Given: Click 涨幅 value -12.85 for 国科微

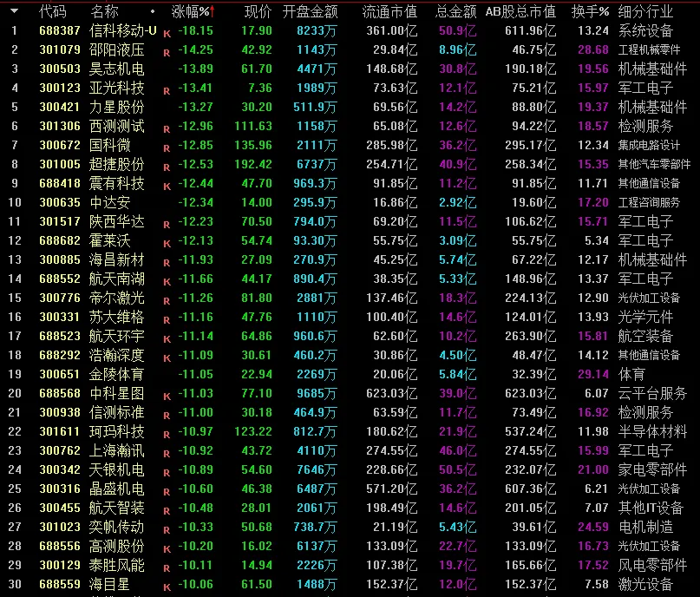Looking at the screenshot, I should 195,145.
